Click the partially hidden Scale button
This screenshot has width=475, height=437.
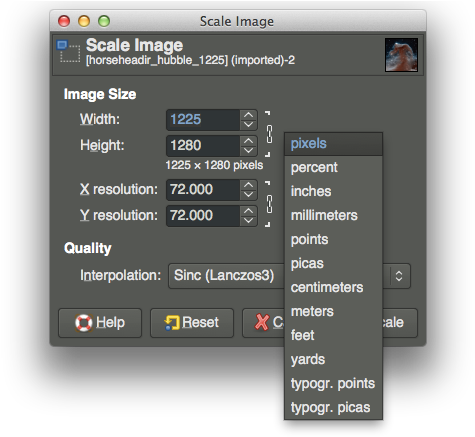pyautogui.click(x=400, y=323)
